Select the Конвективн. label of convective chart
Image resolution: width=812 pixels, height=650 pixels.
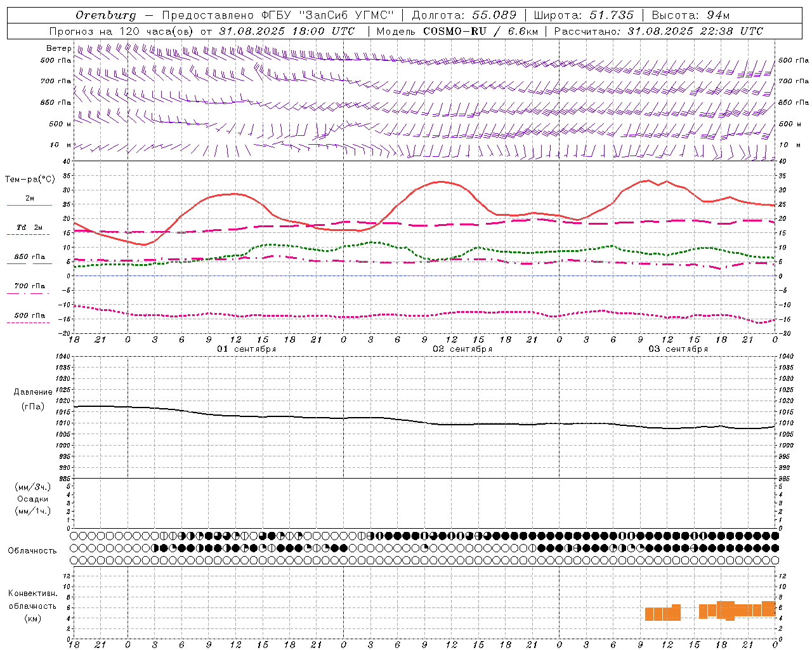[33, 594]
